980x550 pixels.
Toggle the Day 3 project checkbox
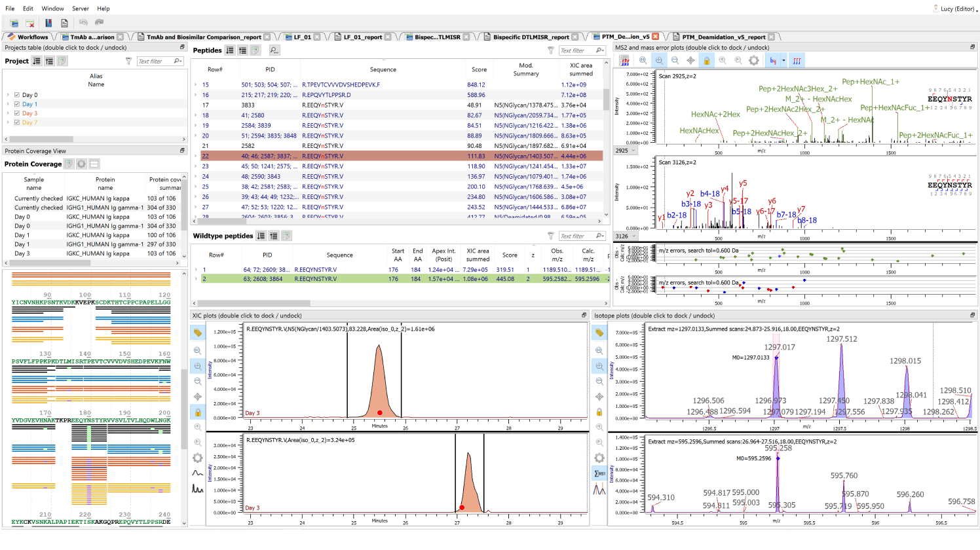pos(17,113)
